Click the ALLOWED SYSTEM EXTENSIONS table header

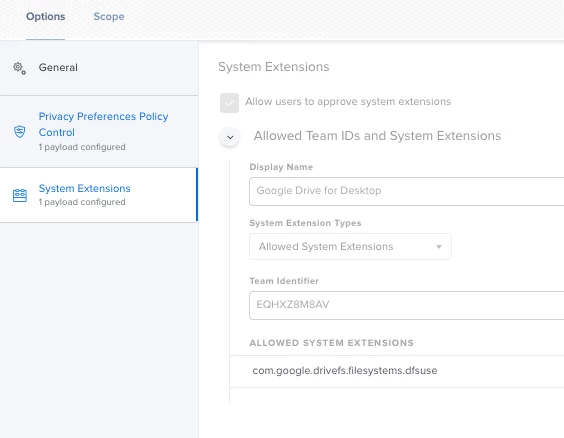tap(331, 343)
